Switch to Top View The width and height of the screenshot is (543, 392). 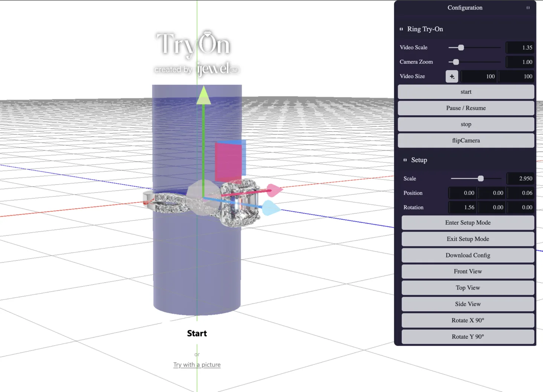tap(468, 288)
